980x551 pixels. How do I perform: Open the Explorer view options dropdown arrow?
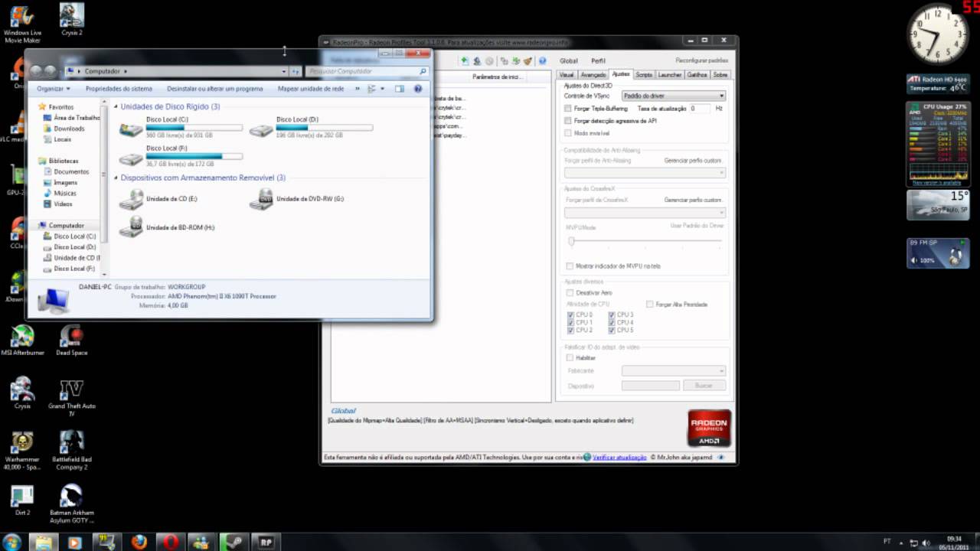click(382, 89)
